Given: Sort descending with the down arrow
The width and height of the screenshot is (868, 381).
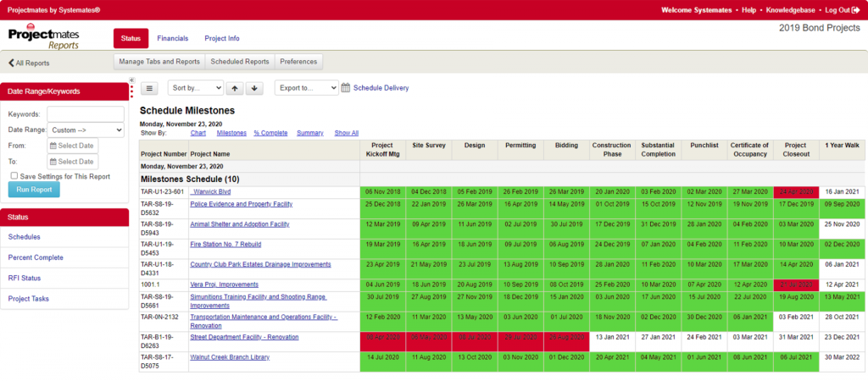Looking at the screenshot, I should (x=254, y=88).
